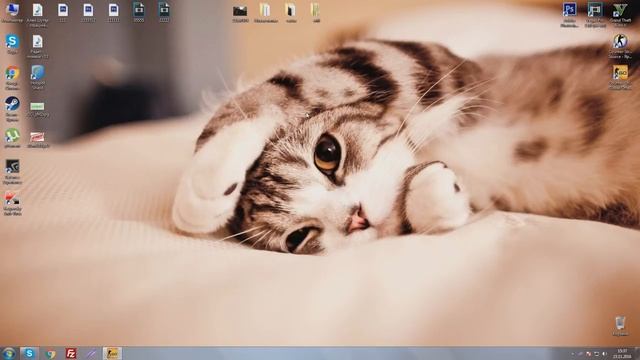Image resolution: width=640 pixels, height=360 pixels.
Task: Launch Skype from its desktop shortcut
Action: pos(12,44)
